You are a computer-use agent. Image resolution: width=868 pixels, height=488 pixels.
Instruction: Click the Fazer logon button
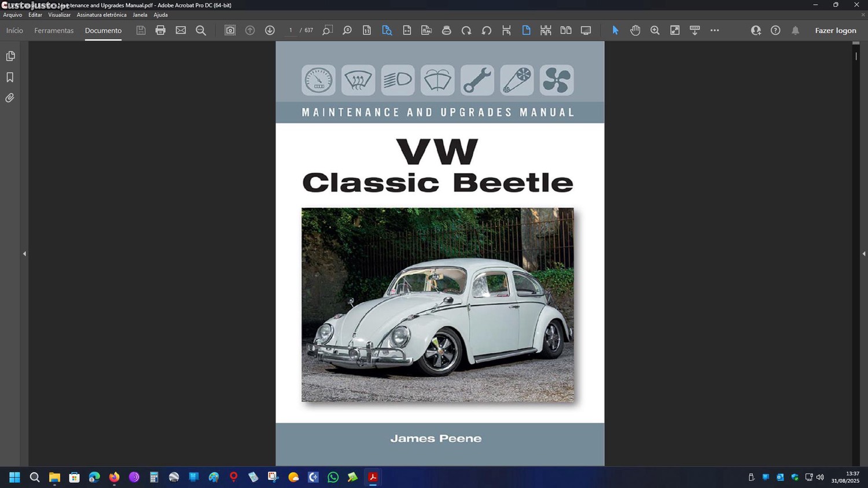pyautogui.click(x=835, y=30)
